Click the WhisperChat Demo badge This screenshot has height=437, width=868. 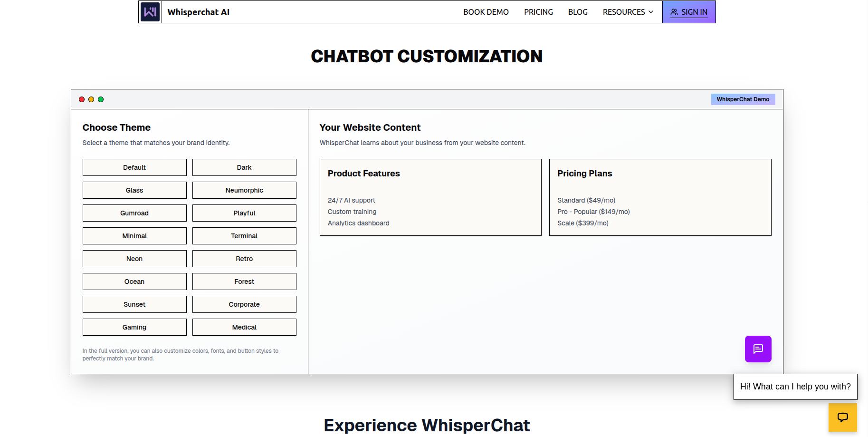point(743,99)
